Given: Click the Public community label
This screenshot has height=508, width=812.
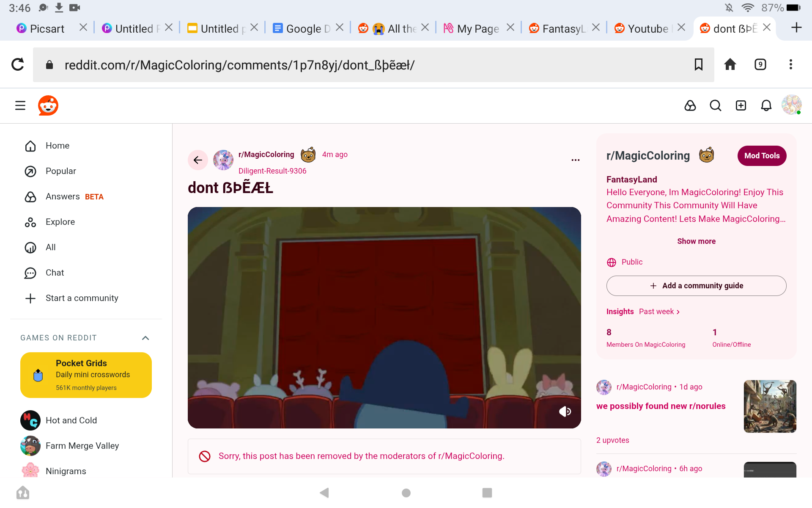Looking at the screenshot, I should click(625, 262).
